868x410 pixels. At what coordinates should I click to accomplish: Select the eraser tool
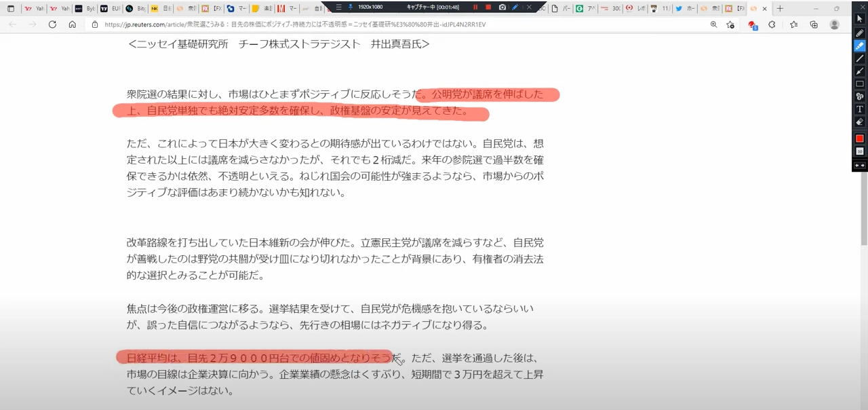[x=860, y=122]
